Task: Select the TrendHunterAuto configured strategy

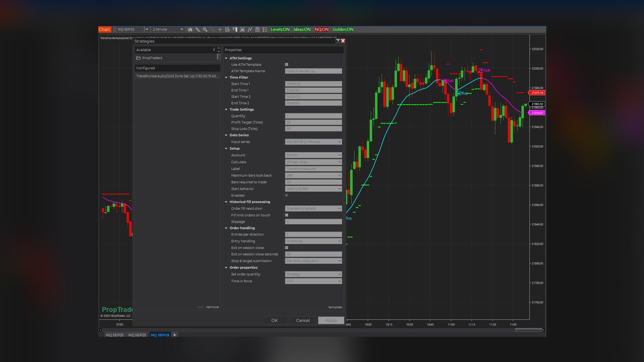Action: click(177, 76)
